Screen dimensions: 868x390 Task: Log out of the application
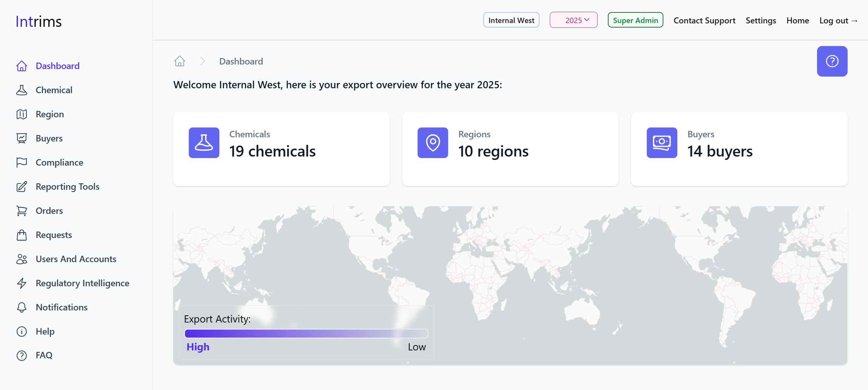point(838,20)
